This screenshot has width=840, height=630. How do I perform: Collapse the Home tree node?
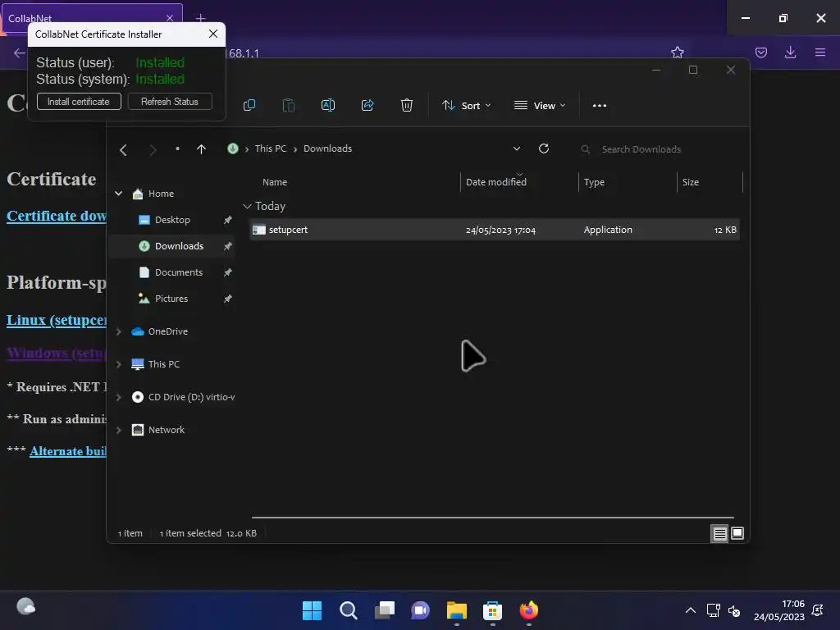[118, 194]
